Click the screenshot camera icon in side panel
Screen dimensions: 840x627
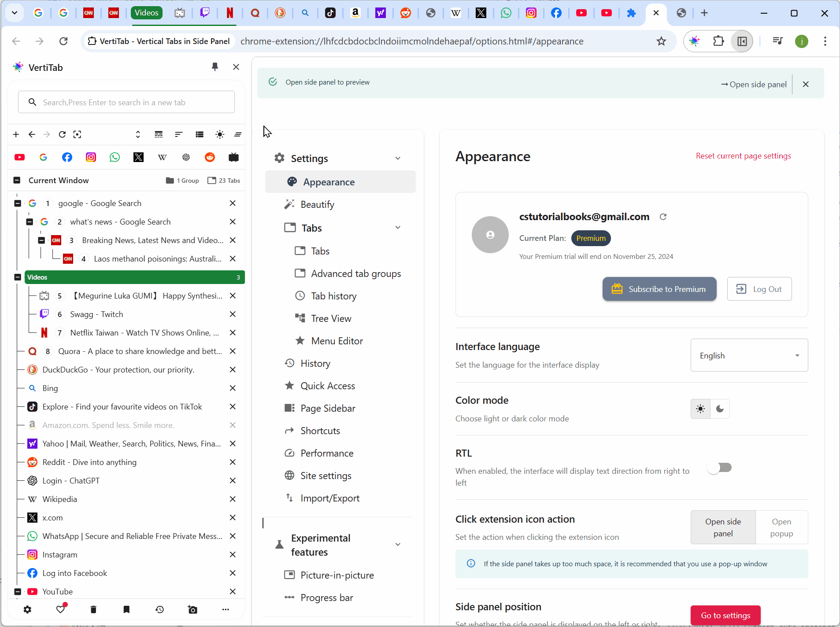[x=192, y=609]
